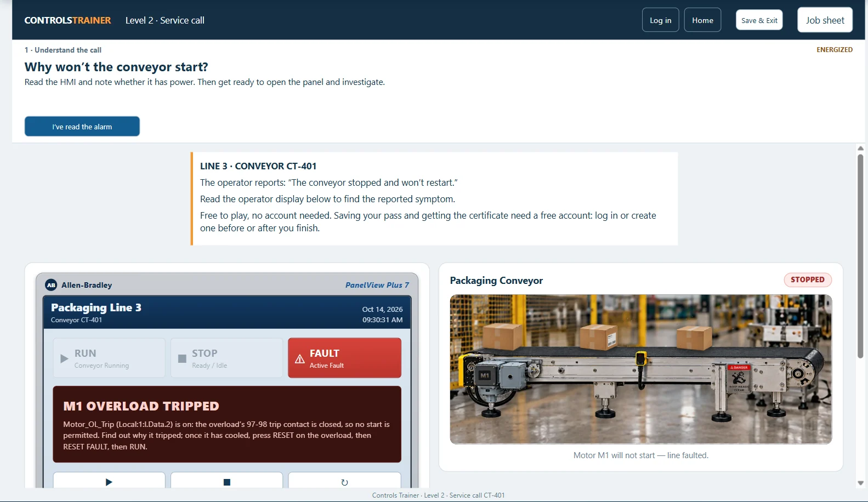Open the Log in page
868x502 pixels.
point(660,20)
